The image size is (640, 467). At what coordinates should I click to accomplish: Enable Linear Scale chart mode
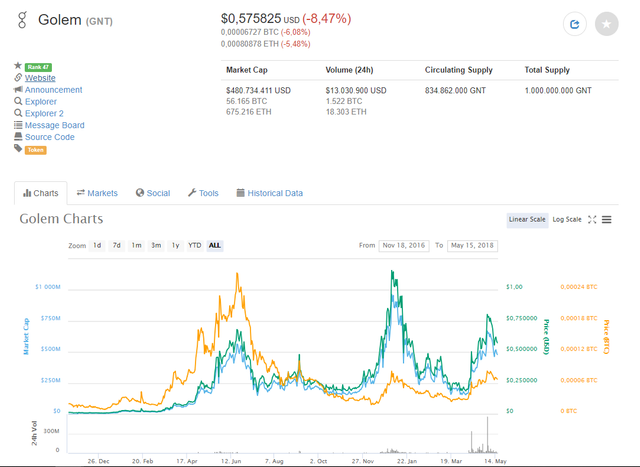pyautogui.click(x=527, y=219)
